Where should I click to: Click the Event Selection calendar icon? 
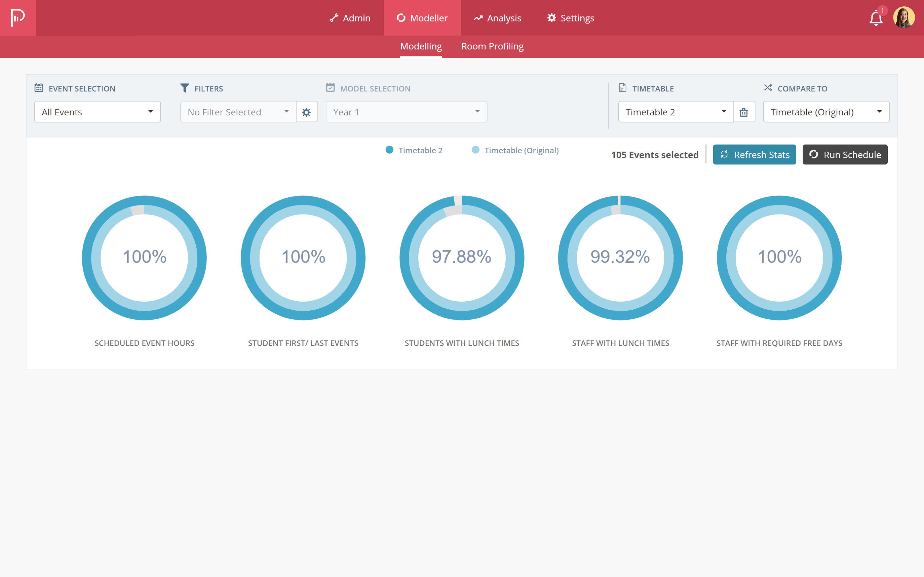pyautogui.click(x=39, y=88)
